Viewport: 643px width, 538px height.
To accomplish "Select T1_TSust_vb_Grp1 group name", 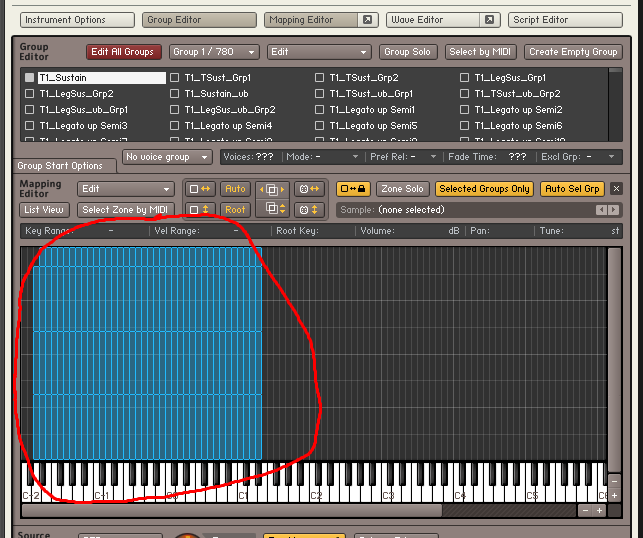I will (x=371, y=93).
